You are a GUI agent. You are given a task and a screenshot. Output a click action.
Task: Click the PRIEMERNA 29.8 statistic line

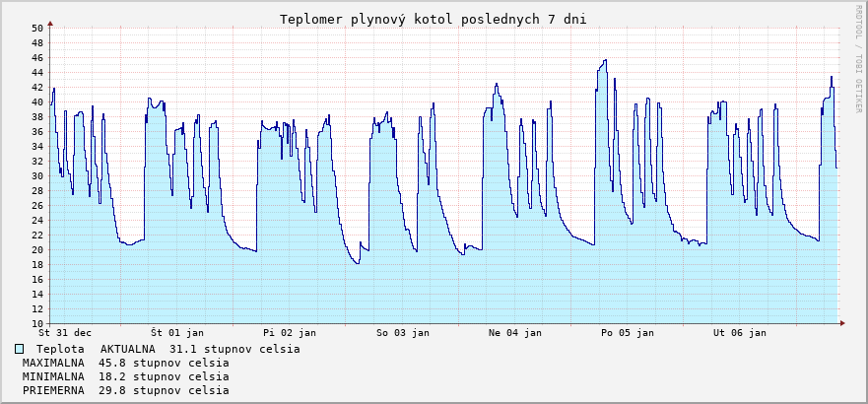click(125, 390)
